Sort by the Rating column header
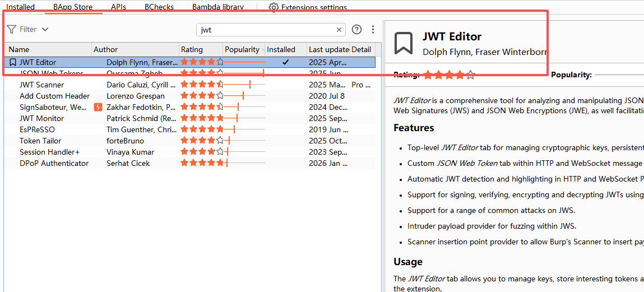 click(201, 49)
